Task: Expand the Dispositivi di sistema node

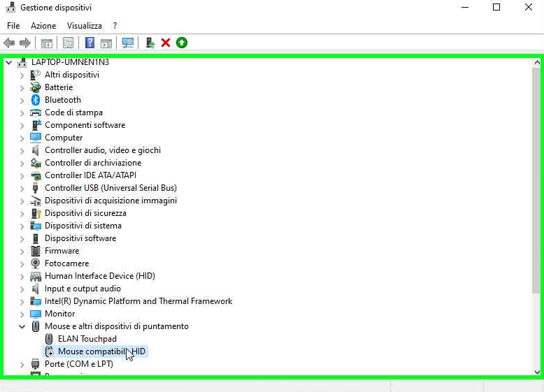Action: click(22, 226)
